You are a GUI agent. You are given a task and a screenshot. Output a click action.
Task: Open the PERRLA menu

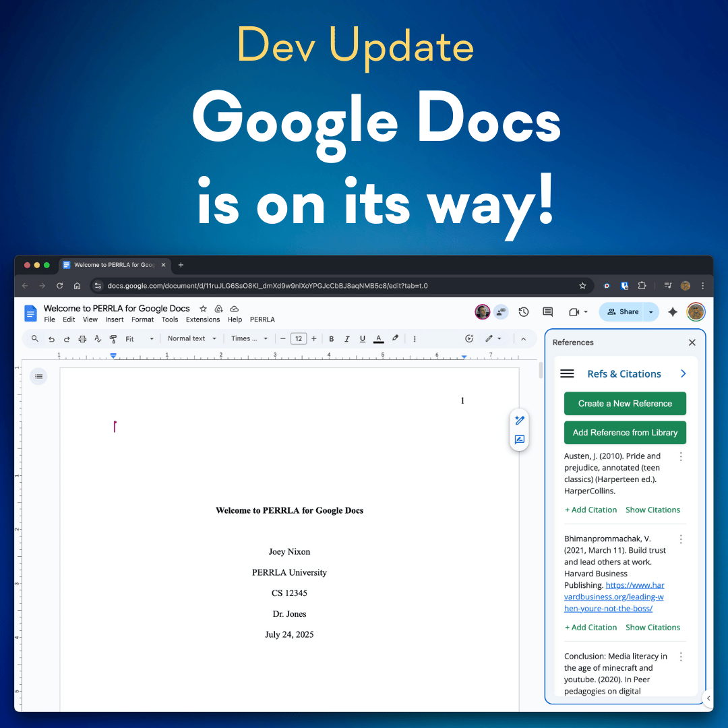[262, 320]
